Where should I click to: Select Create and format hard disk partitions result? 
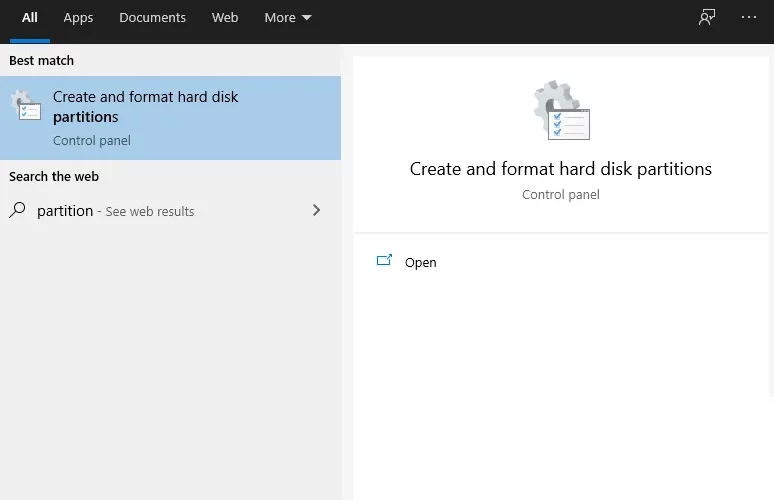(170, 118)
